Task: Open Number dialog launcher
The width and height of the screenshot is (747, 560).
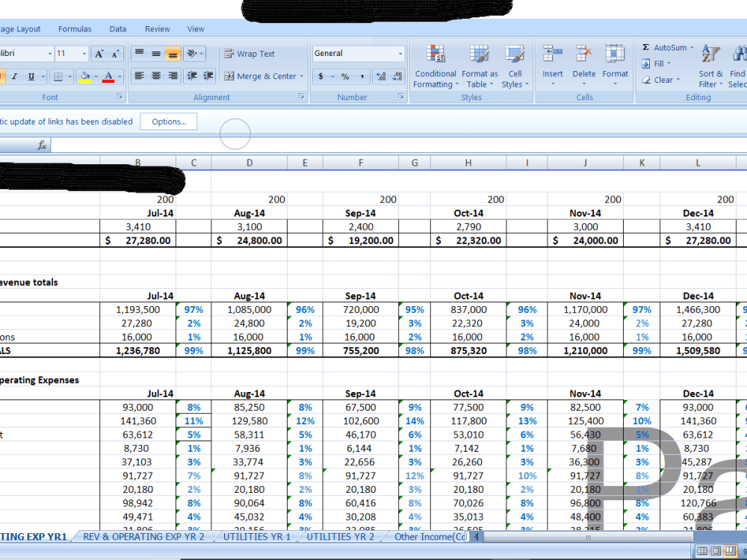Action: point(400,96)
